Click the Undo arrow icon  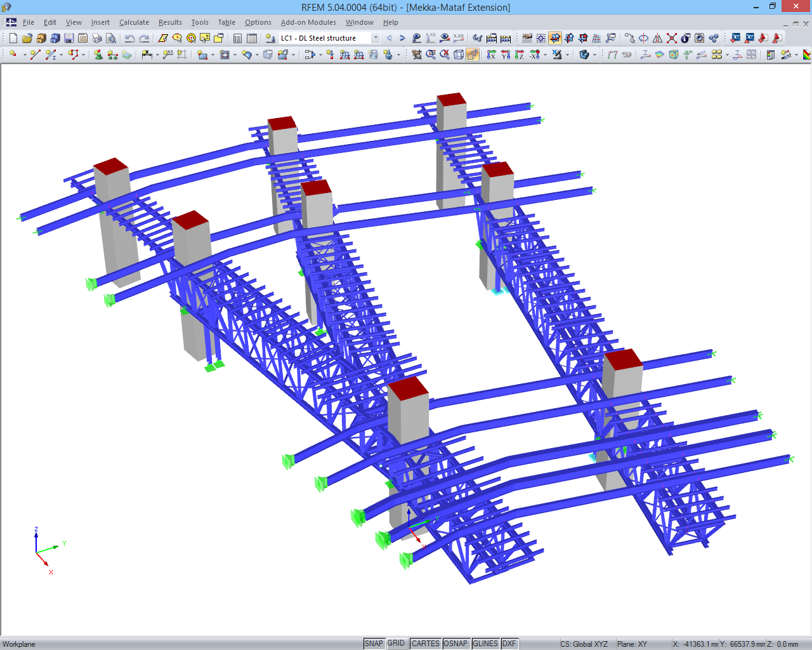pos(129,38)
